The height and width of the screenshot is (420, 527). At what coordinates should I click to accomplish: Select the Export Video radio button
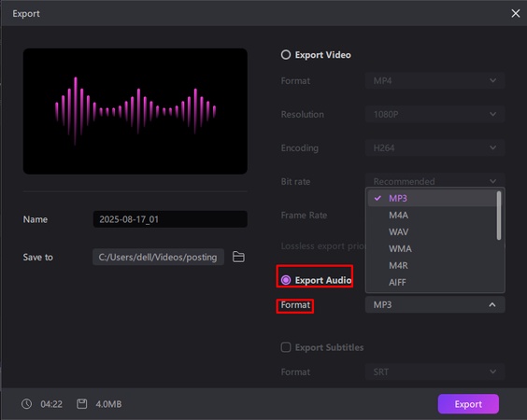286,55
